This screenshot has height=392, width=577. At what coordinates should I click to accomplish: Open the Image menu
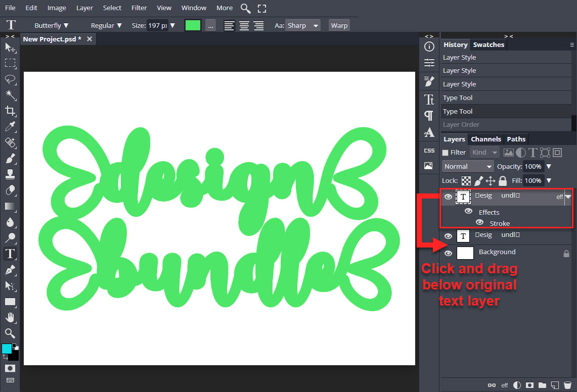[x=57, y=8]
